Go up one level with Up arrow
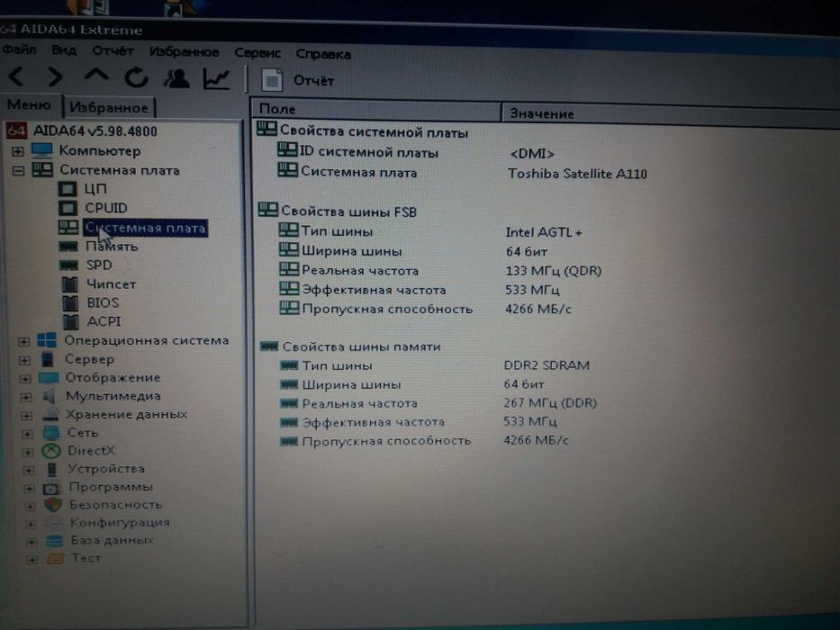 tap(96, 76)
